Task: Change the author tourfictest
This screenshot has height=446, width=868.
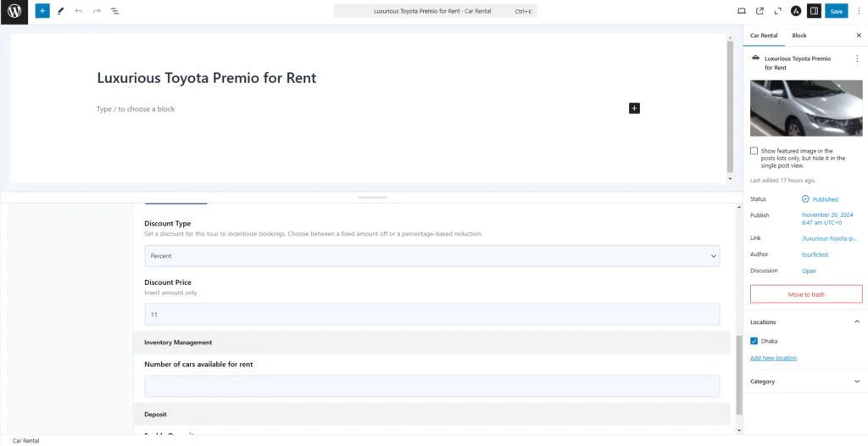Action: [815, 254]
